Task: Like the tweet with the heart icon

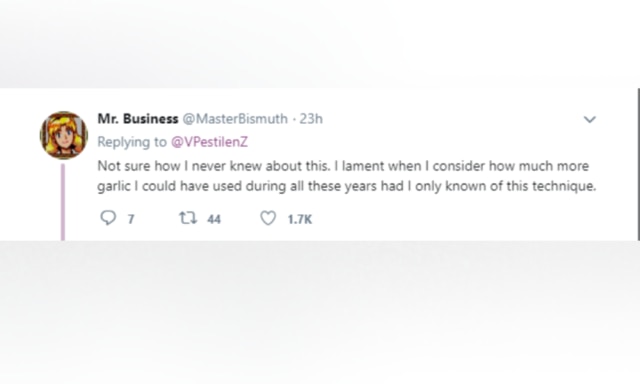Action: pos(268,218)
